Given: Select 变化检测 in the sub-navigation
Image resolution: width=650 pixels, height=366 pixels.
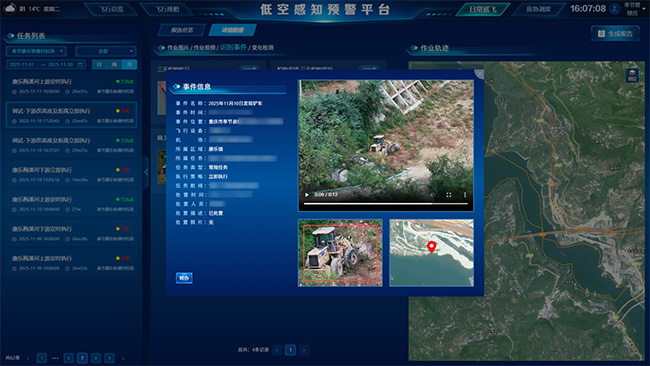Looking at the screenshot, I should [x=263, y=48].
